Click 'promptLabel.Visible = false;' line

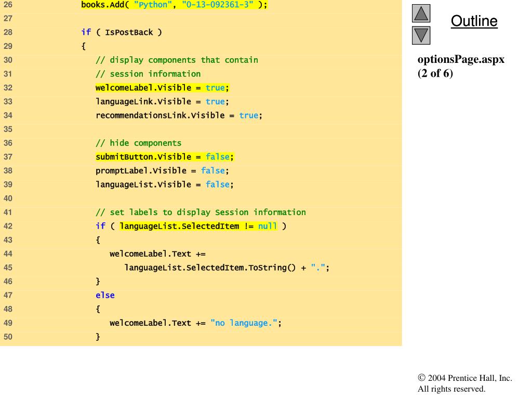[x=162, y=170]
